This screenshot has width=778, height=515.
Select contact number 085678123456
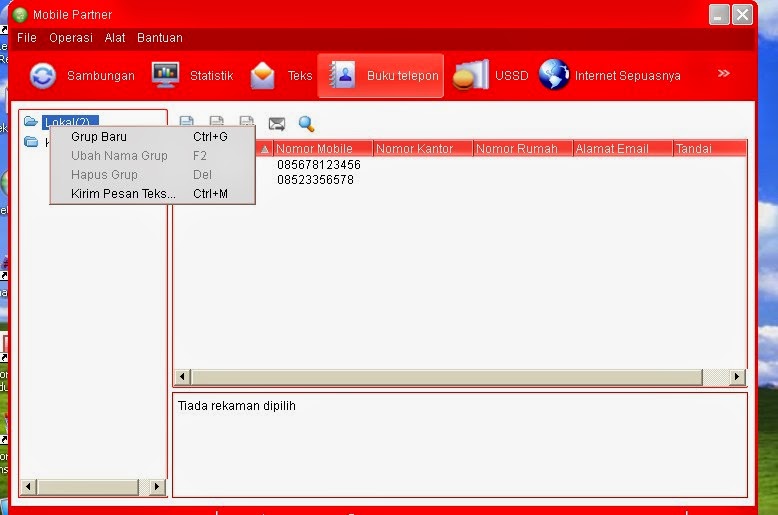point(319,165)
